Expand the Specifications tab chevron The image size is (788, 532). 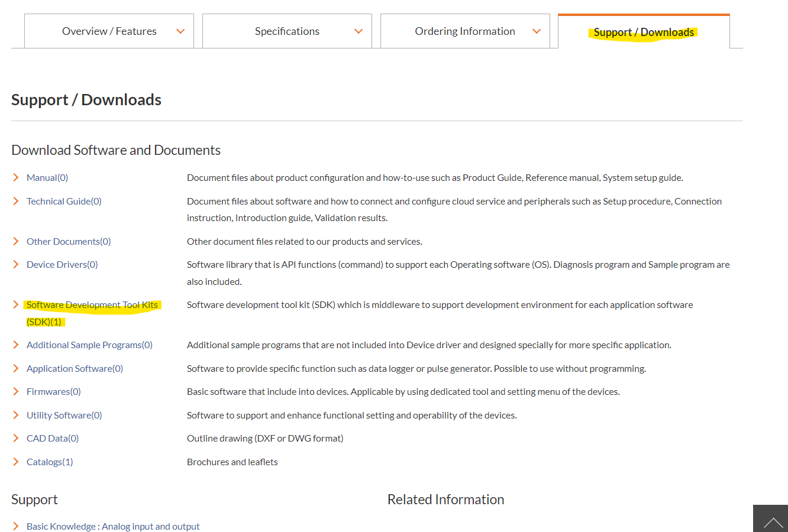click(359, 31)
